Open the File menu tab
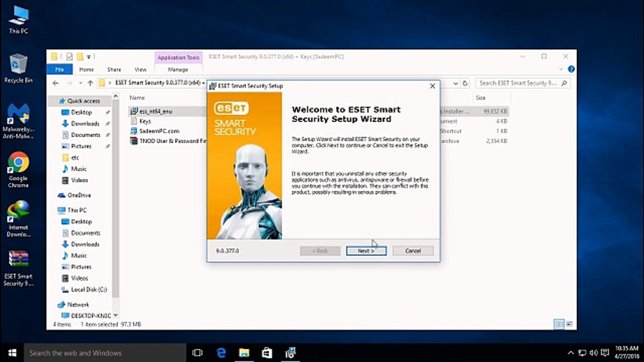Viewport: 644px width, 362px height. tap(59, 69)
